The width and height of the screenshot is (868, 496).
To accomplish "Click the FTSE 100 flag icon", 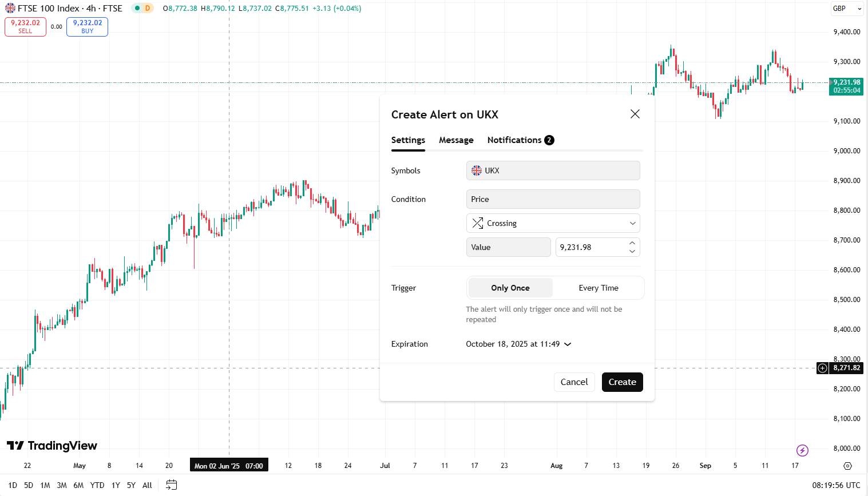I will pos(10,9).
